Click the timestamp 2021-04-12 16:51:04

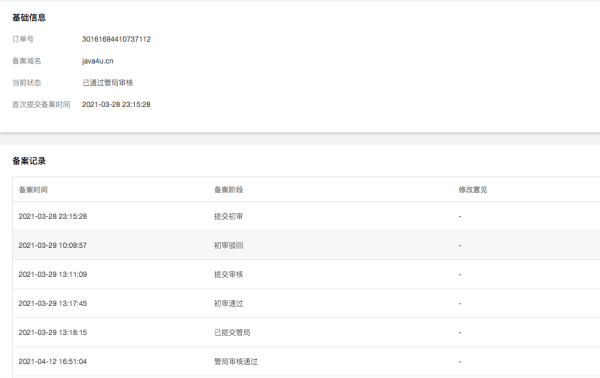click(x=53, y=362)
